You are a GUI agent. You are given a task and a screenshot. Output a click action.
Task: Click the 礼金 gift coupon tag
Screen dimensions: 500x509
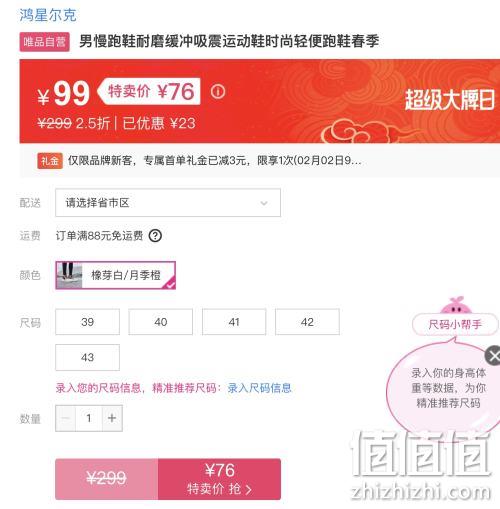[x=50, y=161]
